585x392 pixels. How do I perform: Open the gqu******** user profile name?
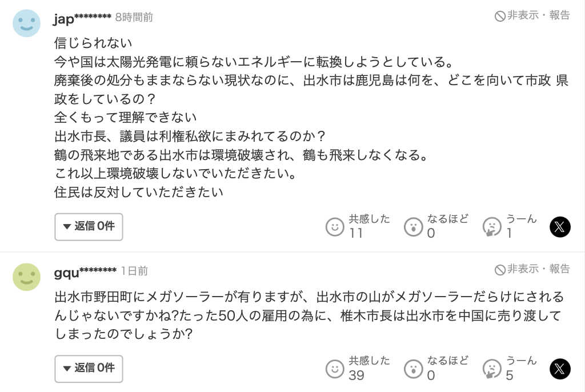click(x=85, y=271)
